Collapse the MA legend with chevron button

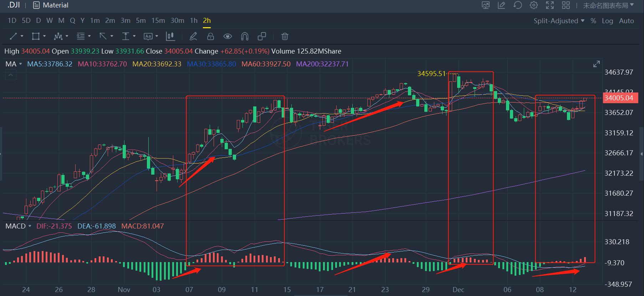[11, 75]
